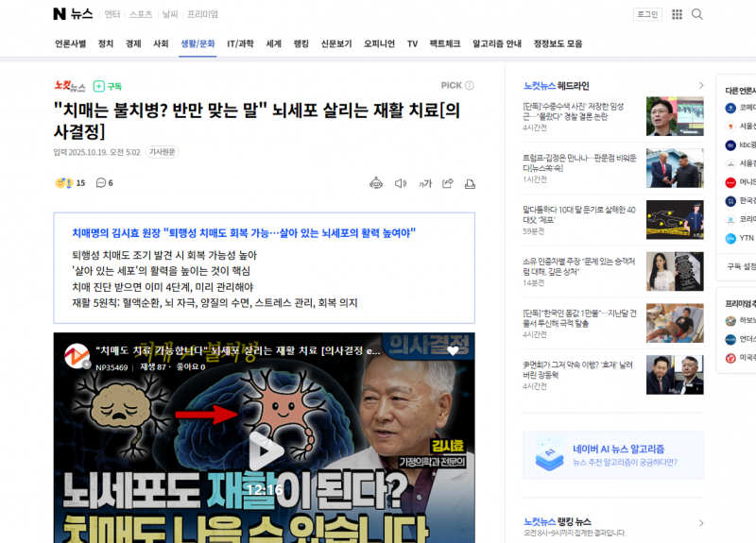Change font size with 가 icon

point(425,183)
